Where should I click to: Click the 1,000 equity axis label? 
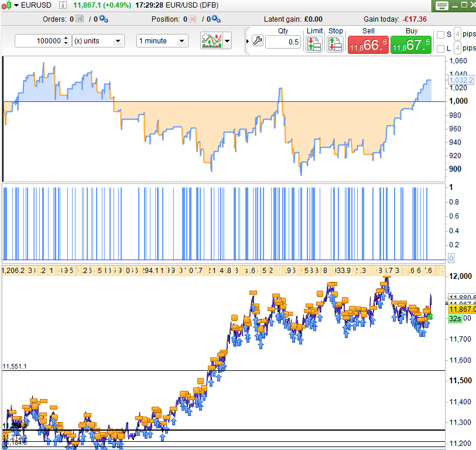pos(458,101)
